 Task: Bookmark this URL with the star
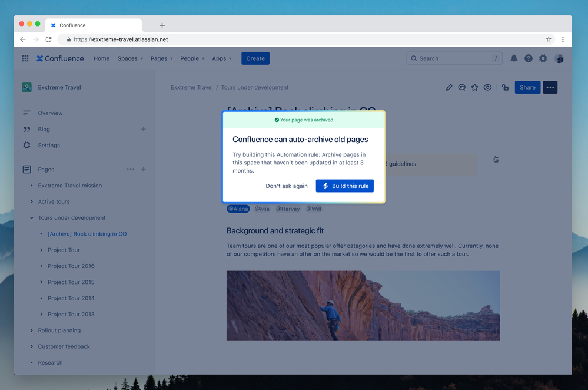[x=549, y=39]
